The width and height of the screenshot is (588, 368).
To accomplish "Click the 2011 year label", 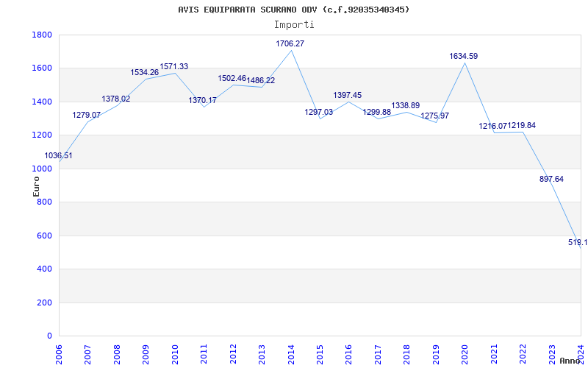I will 204,354.
